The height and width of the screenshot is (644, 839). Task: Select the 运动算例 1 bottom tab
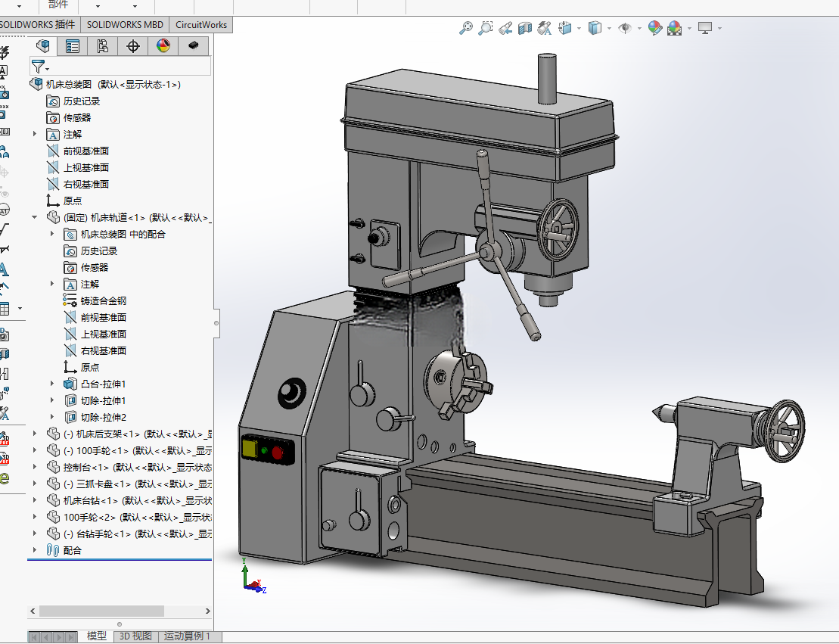188,636
